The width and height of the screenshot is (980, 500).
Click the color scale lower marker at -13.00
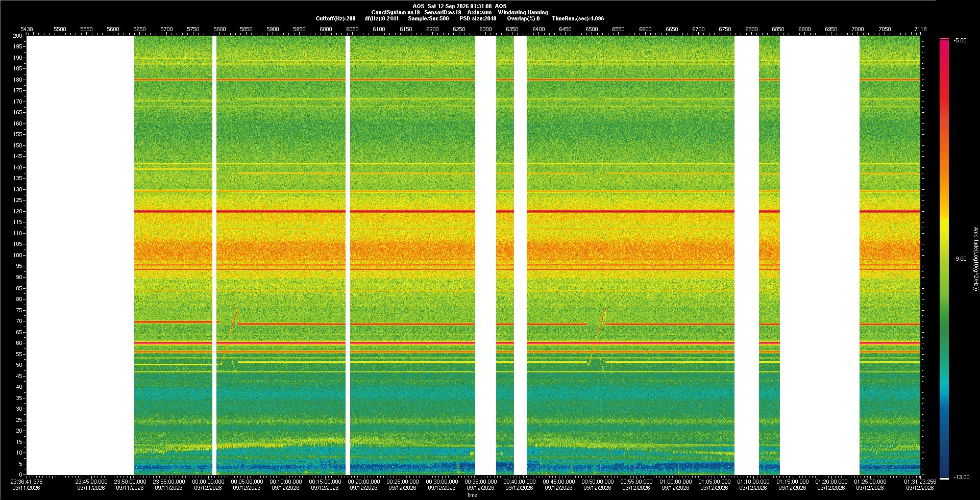(x=944, y=478)
